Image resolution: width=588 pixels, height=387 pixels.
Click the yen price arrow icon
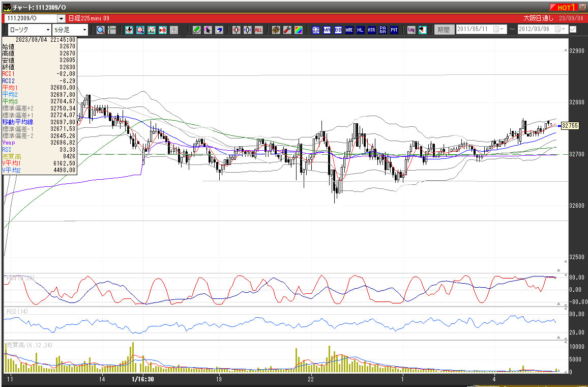coord(163,30)
